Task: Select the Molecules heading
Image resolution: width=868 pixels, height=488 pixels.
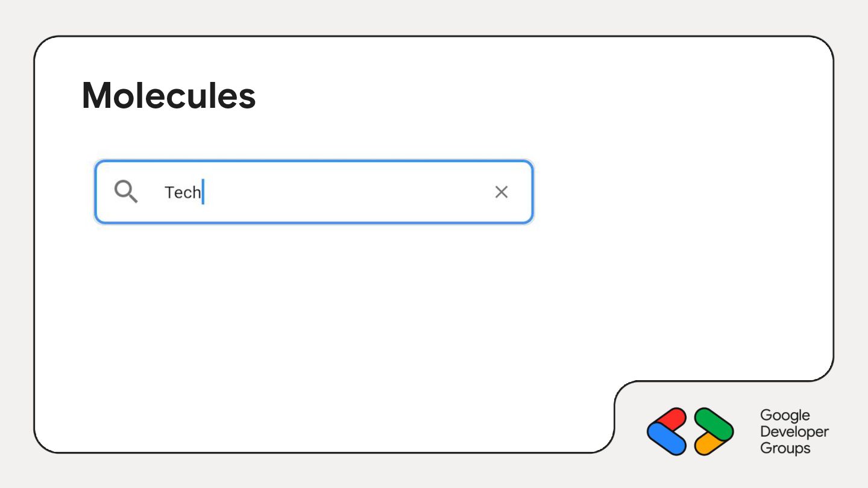Action: (169, 95)
